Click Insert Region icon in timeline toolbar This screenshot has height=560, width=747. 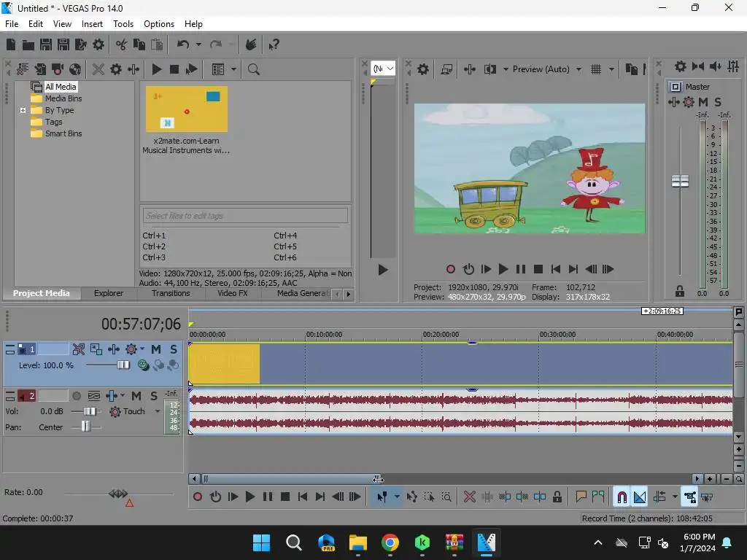click(x=598, y=497)
